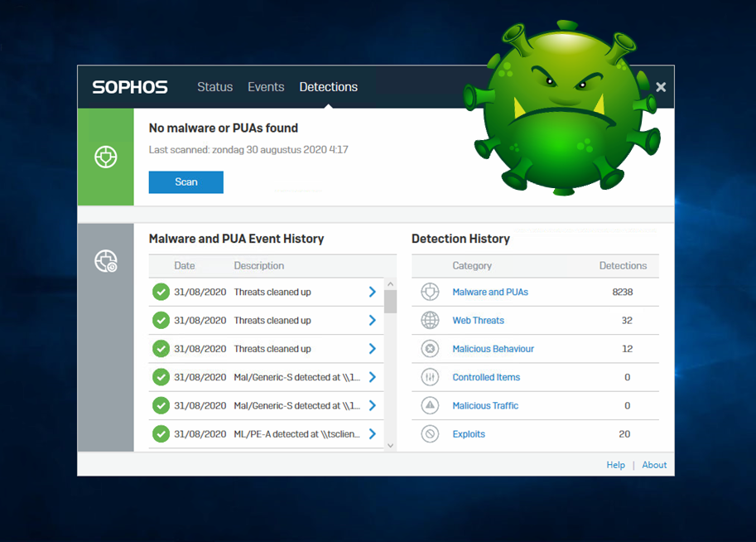The height and width of the screenshot is (542, 756).
Task: Open the Help link
Action: (x=615, y=465)
